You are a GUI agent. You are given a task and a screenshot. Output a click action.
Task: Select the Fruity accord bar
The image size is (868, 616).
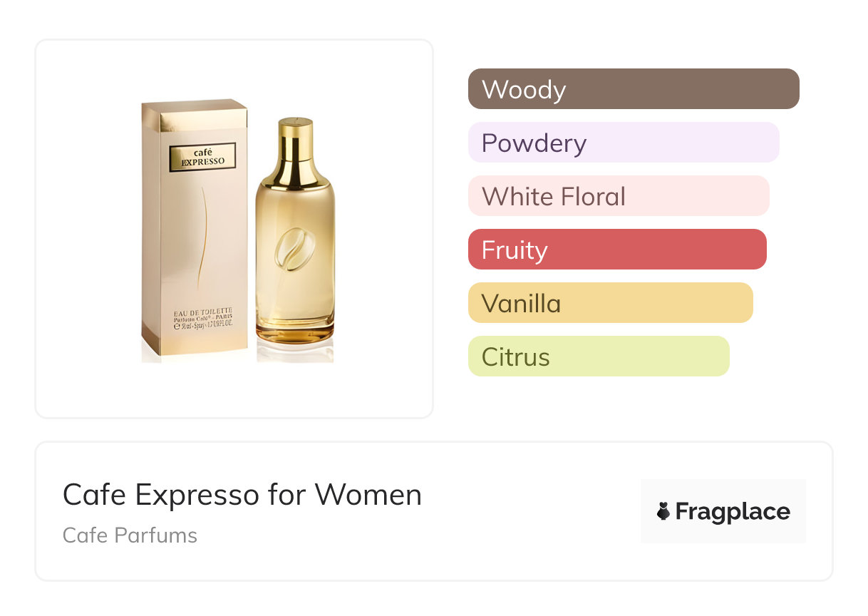[x=616, y=250]
